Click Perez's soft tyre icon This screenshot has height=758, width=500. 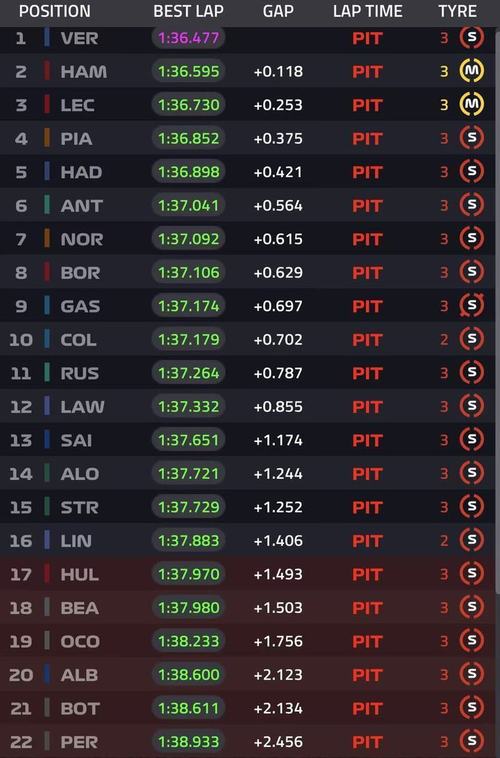(471, 741)
